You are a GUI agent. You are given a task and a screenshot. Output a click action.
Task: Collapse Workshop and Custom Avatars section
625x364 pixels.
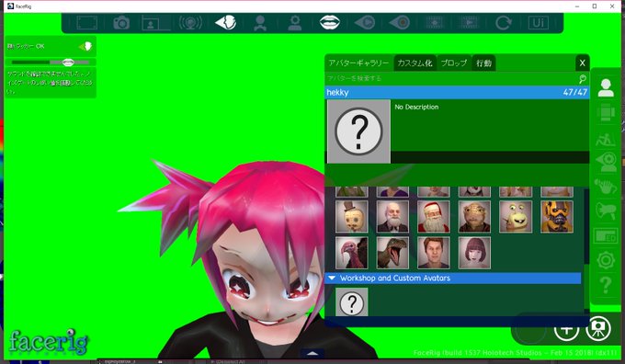tap(332, 278)
